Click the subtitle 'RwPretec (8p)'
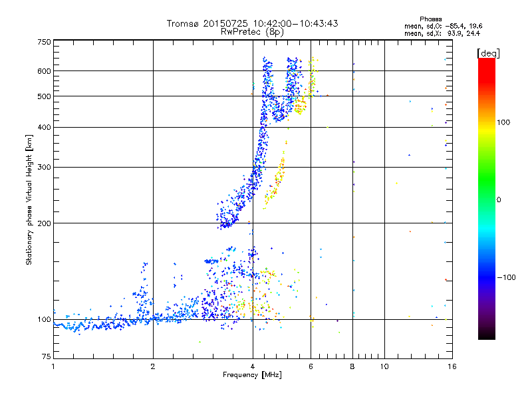This screenshot has width=532, height=399. point(252,32)
